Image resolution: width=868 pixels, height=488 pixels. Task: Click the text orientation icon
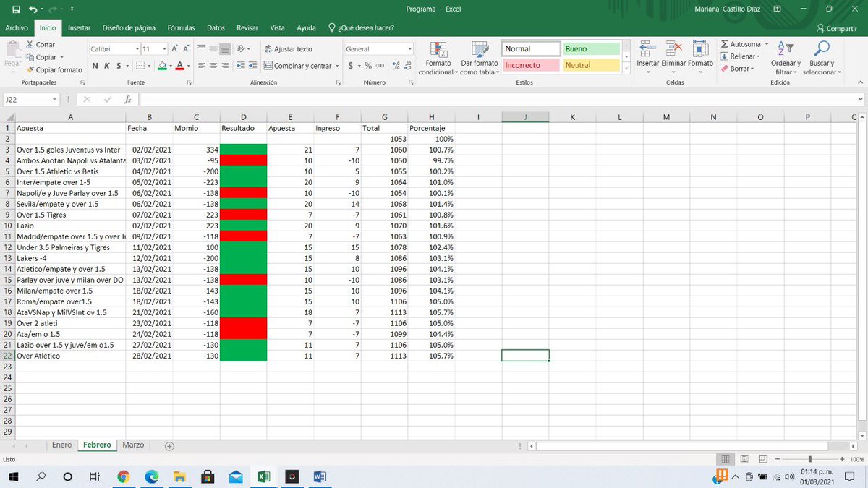(x=240, y=49)
